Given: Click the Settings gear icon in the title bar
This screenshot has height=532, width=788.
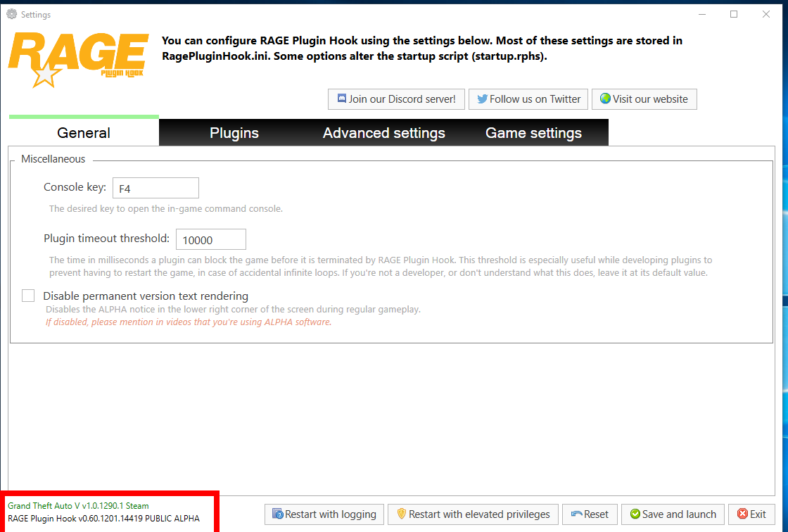Looking at the screenshot, I should point(11,14).
